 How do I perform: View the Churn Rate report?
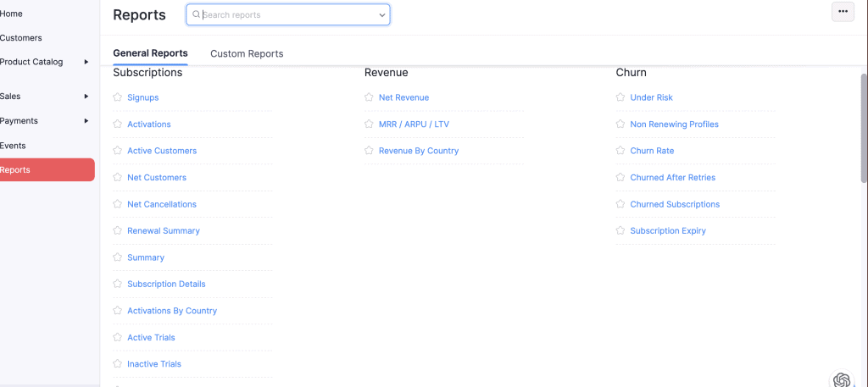pyautogui.click(x=652, y=151)
